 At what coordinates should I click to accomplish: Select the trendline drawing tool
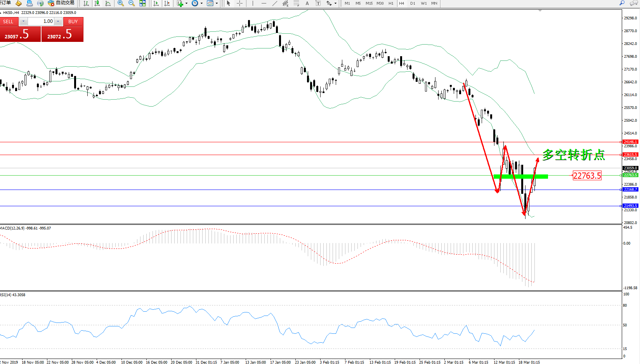click(275, 3)
